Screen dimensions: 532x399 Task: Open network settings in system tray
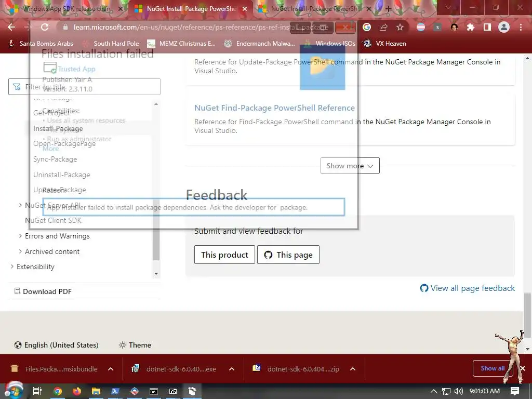point(446,391)
